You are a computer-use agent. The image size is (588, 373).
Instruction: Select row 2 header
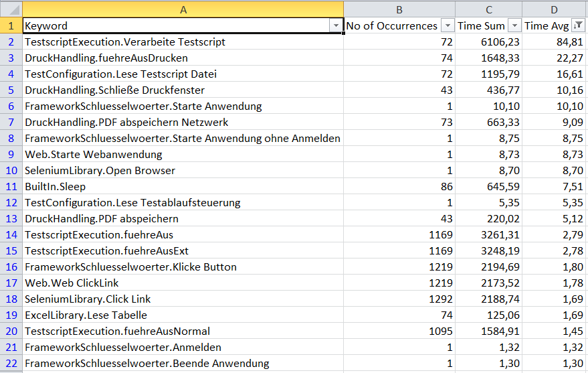click(11, 42)
